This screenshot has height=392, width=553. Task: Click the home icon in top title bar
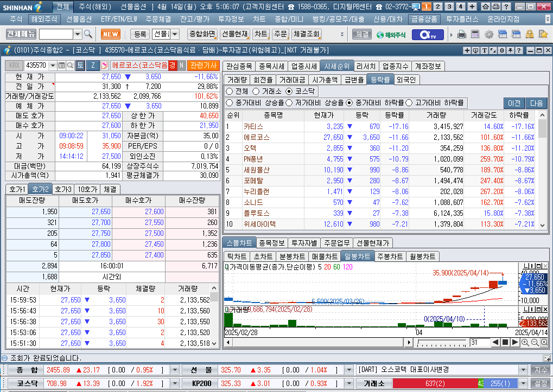pos(486,7)
